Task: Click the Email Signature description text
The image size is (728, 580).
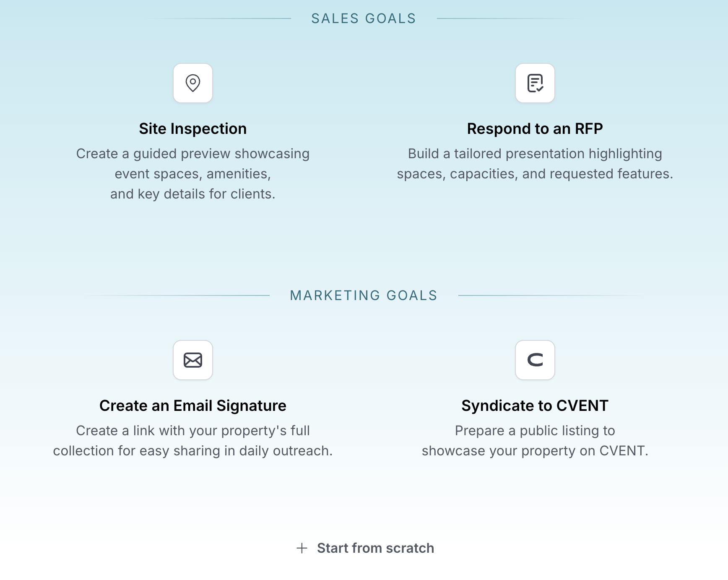Action: [193, 441]
